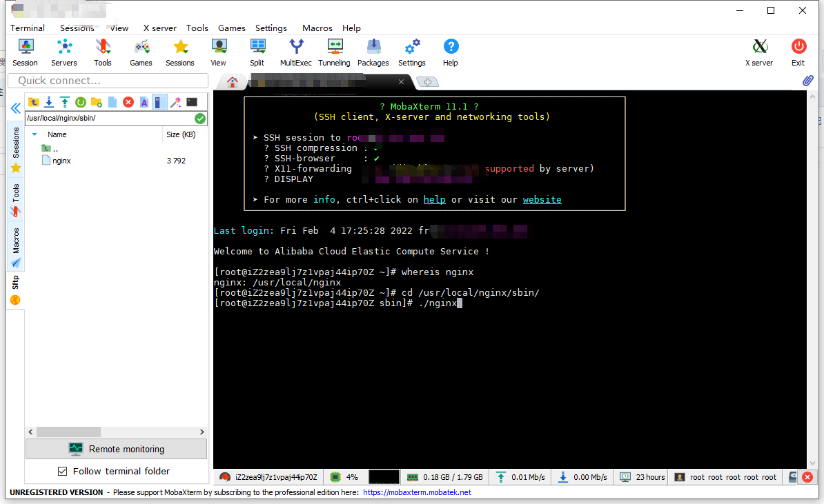
Task: Click the paperclip attach icon
Action: [807, 81]
